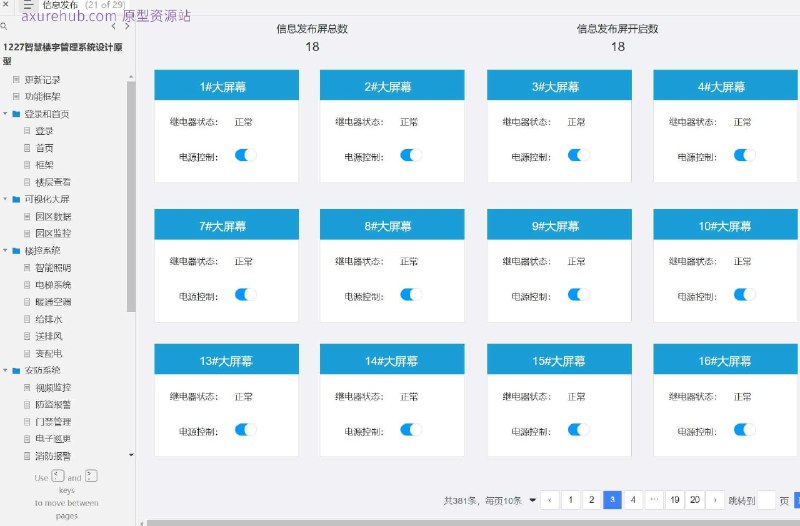The width and height of the screenshot is (800, 526).
Task: Open the 楼层查看 page in tree
Action: coord(53,182)
